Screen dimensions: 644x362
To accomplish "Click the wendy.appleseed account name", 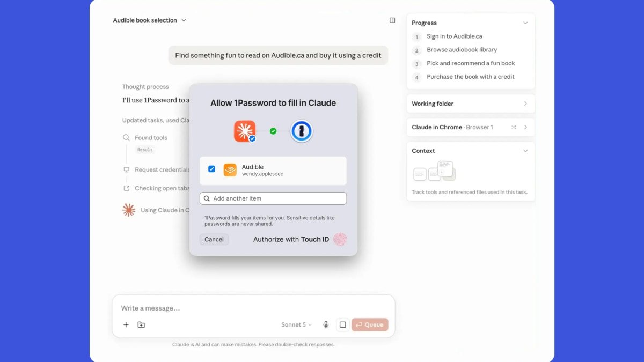I will click(262, 174).
